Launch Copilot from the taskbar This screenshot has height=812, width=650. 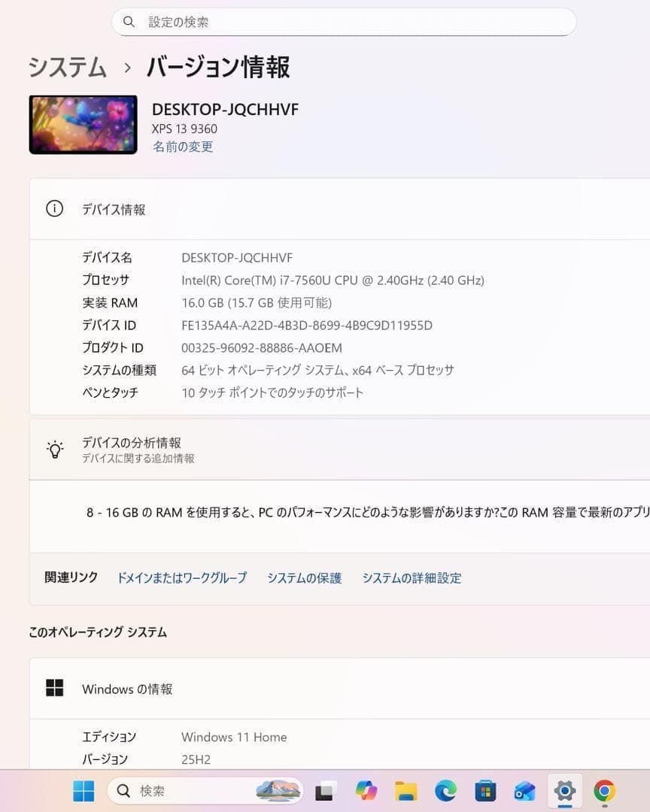366,791
